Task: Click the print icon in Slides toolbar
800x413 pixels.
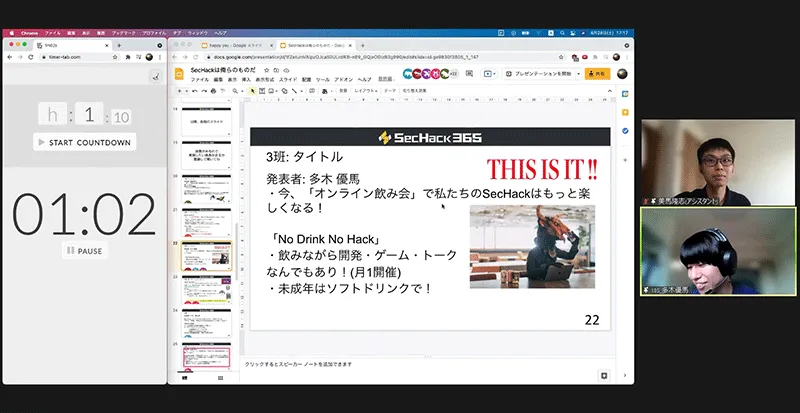Action: click(x=213, y=91)
